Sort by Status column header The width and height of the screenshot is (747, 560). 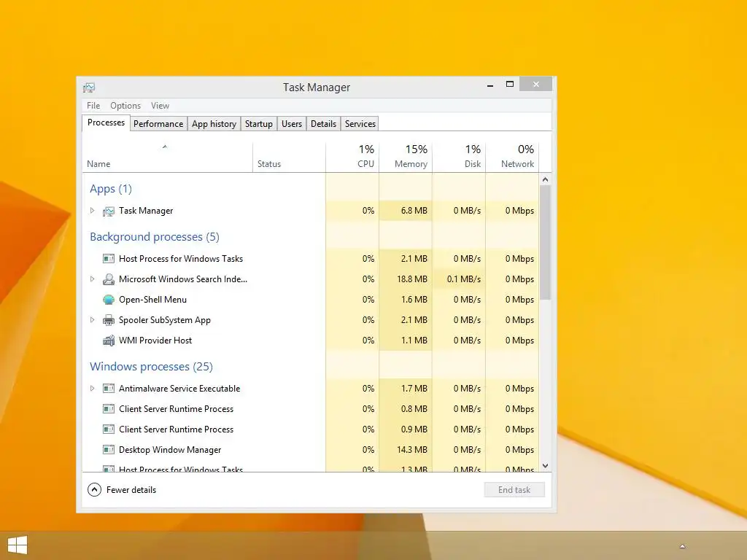[289, 157]
